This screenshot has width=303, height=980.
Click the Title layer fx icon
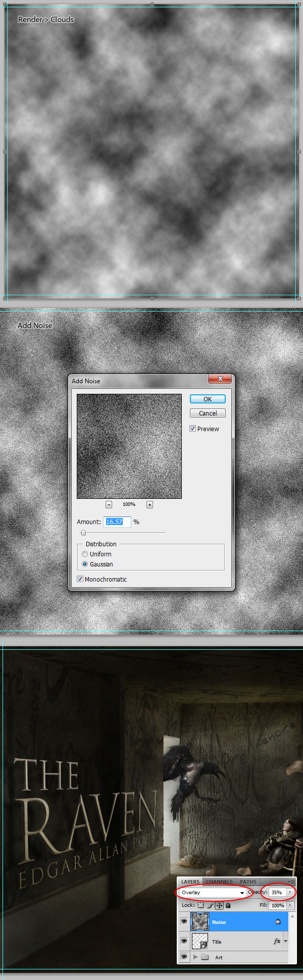pyautogui.click(x=277, y=941)
